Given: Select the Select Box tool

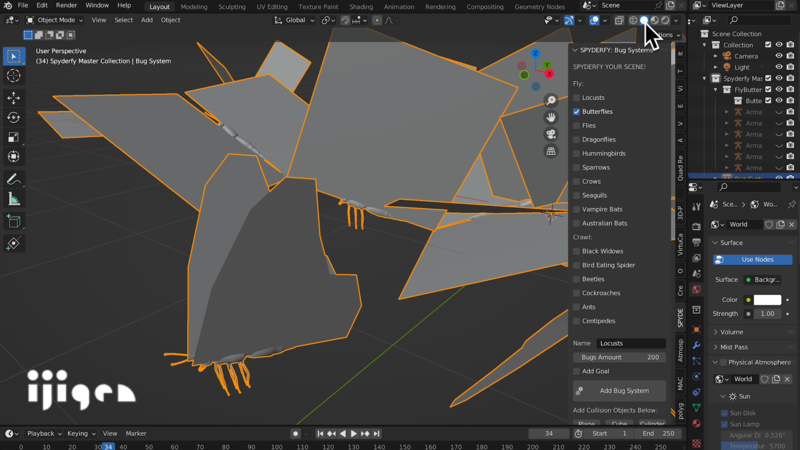Looking at the screenshot, I should pos(14,56).
